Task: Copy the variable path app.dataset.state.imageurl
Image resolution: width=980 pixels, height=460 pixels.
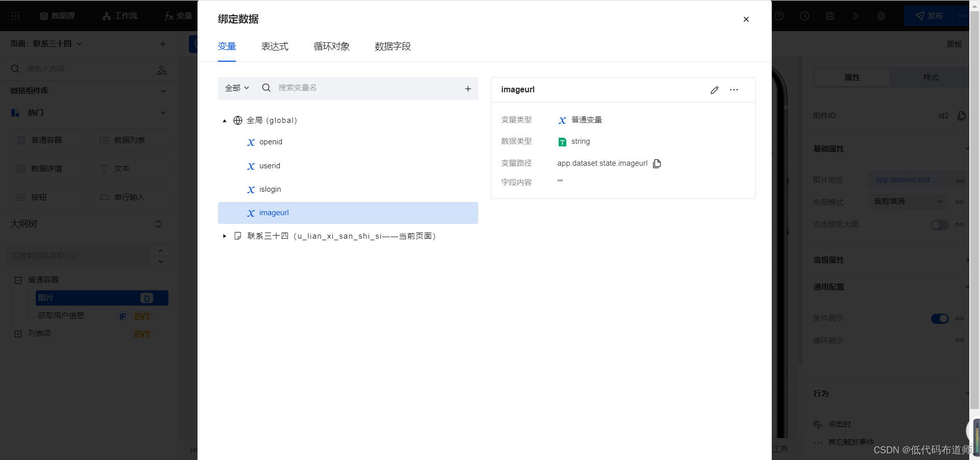Action: (x=657, y=164)
